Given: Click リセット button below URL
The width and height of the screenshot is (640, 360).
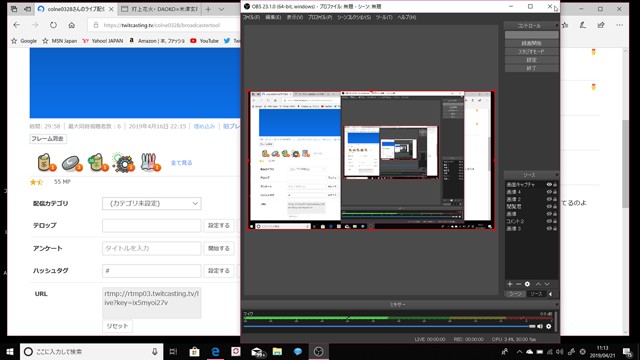Looking at the screenshot, I should click(118, 326).
